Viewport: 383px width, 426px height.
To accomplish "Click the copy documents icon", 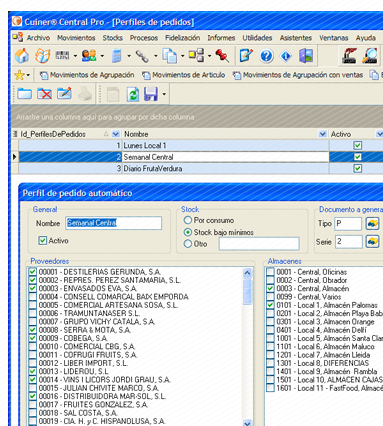I will [169, 56].
